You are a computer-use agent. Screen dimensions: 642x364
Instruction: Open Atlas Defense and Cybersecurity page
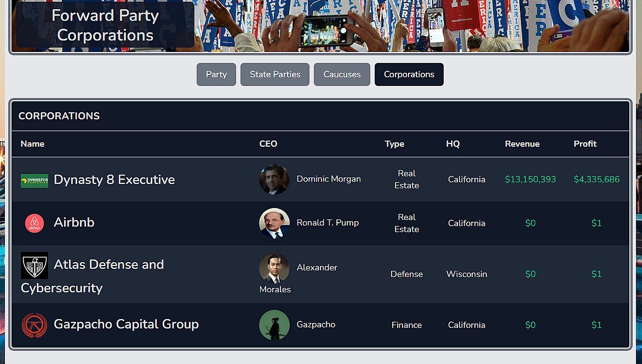coord(108,265)
